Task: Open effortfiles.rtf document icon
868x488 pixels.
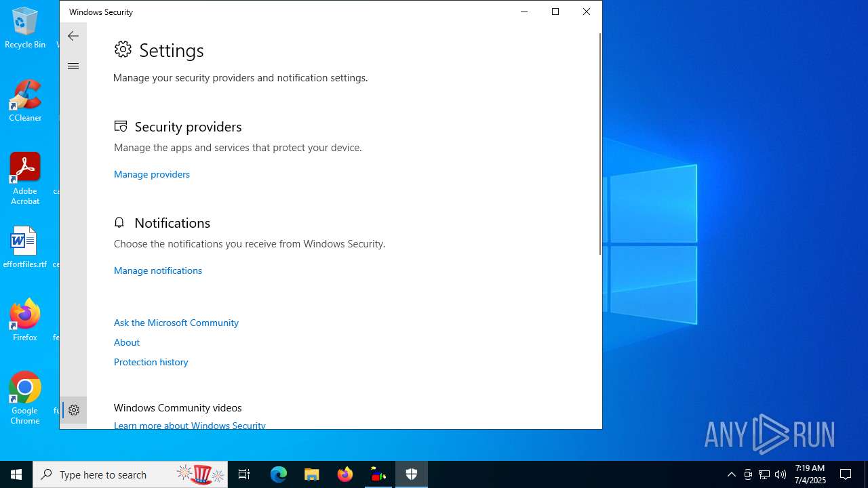Action: point(25,247)
